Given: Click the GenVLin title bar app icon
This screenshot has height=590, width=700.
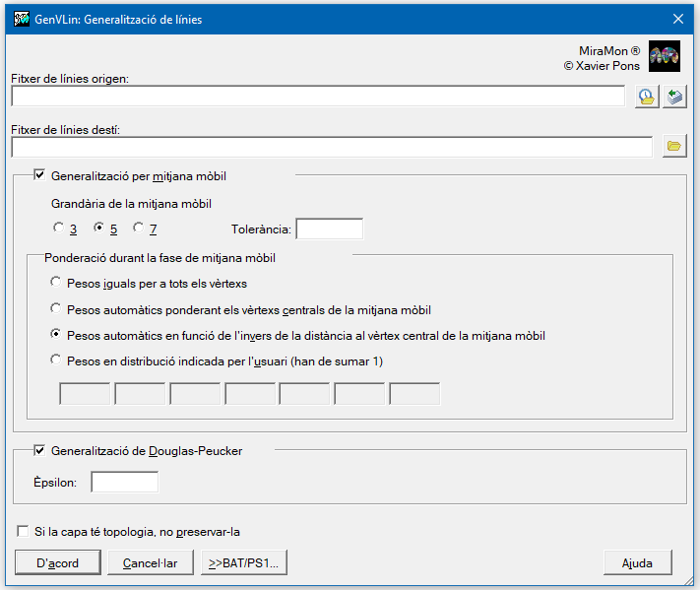Looking at the screenshot, I should click(22, 19).
